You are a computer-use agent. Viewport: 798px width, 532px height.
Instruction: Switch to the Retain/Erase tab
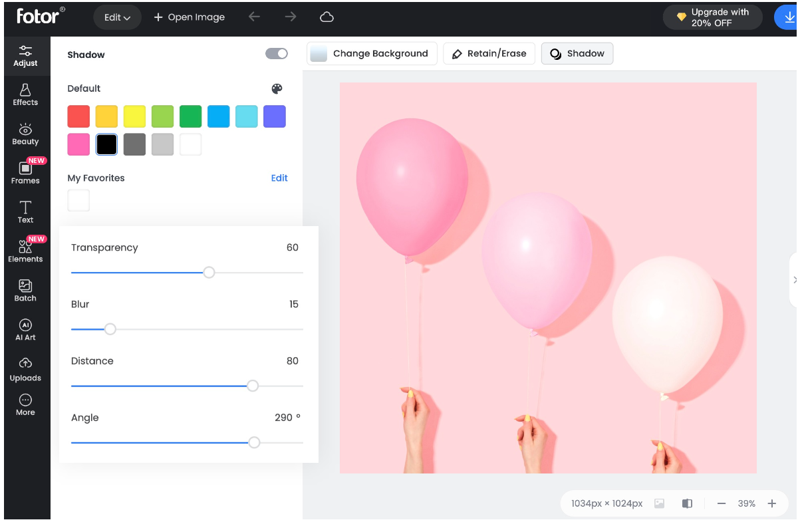point(489,54)
